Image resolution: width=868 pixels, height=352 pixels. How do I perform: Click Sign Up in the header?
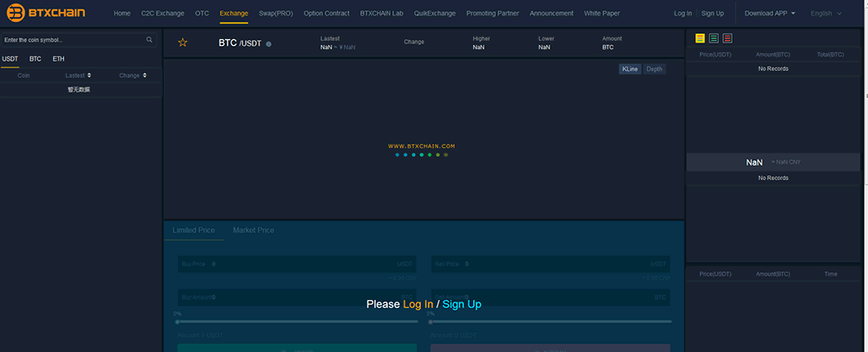coord(713,13)
